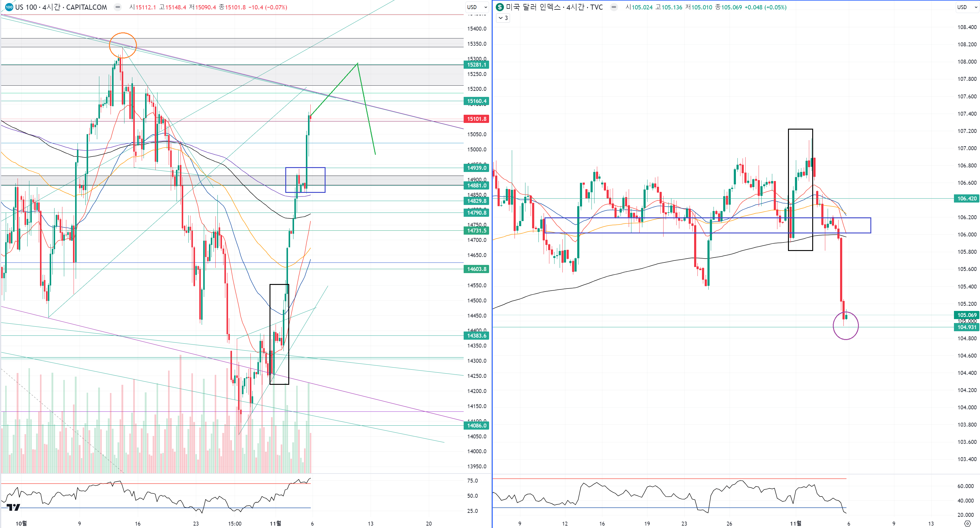Click the red 15101.8 current price label
Image resolution: width=980 pixels, height=528 pixels.
point(476,119)
